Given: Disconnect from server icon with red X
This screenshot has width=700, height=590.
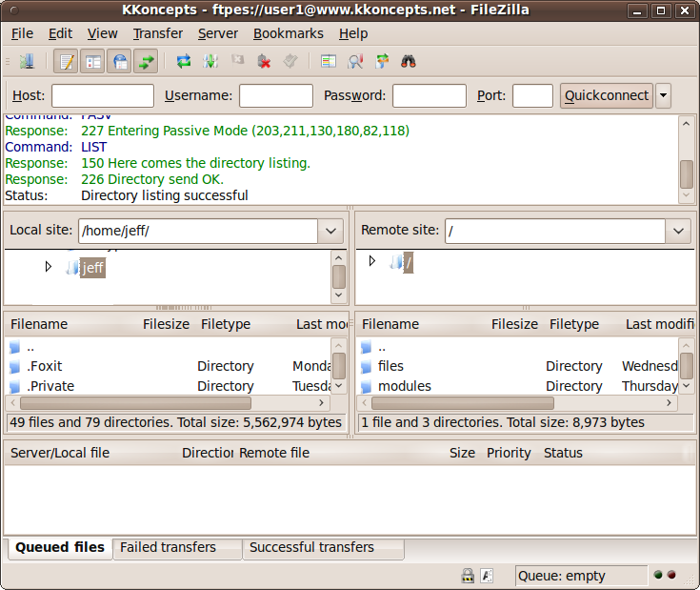Looking at the screenshot, I should (x=264, y=61).
